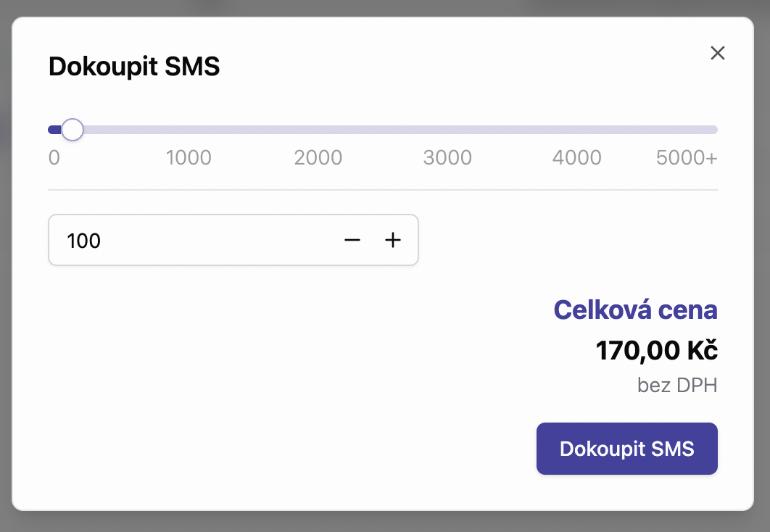Select the slider handle on the SMS range
770x532 pixels.
73,129
